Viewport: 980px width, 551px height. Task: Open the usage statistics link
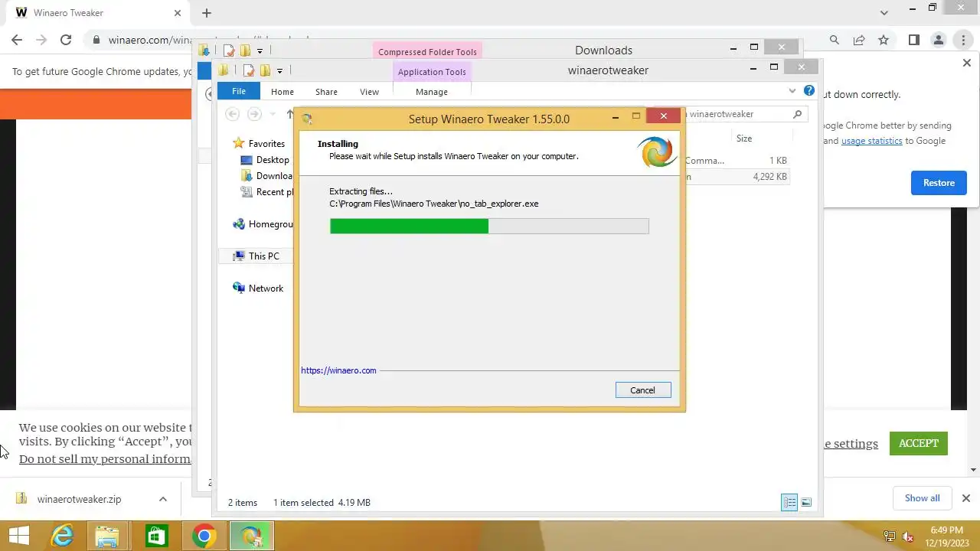tap(871, 141)
